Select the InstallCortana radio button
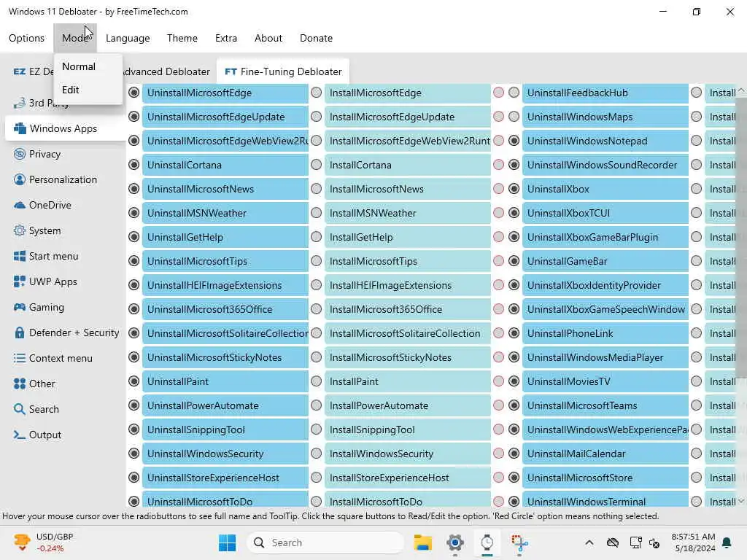This screenshot has height=560, width=747. point(317,165)
